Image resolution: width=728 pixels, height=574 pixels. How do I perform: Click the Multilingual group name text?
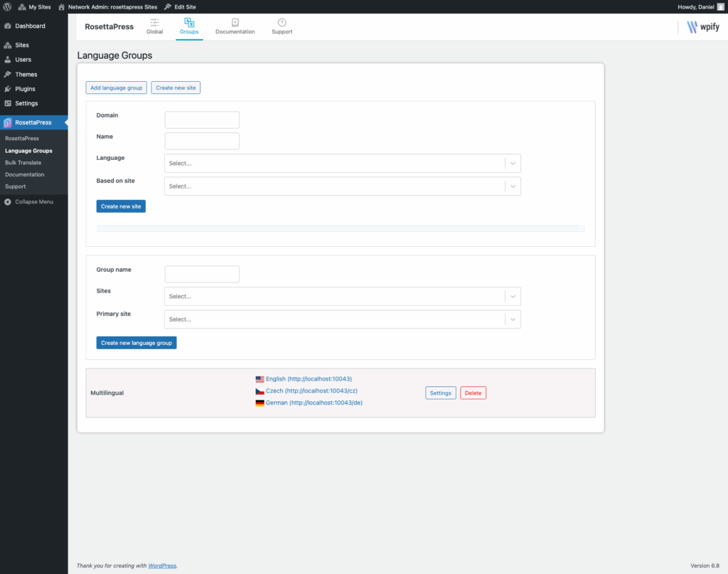pos(107,393)
